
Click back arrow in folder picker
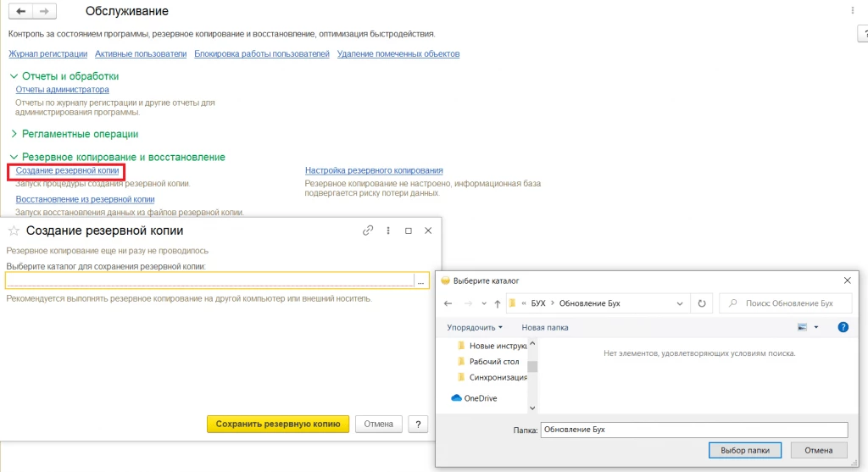click(448, 303)
